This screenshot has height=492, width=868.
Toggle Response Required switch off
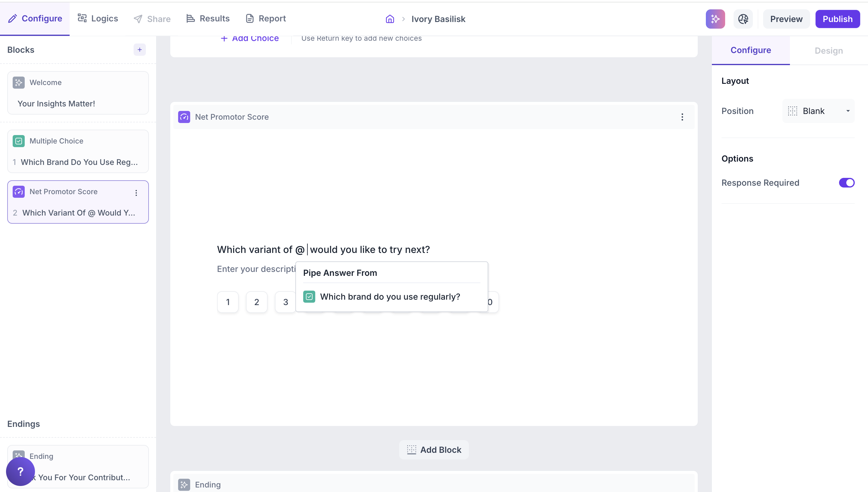[x=846, y=183]
